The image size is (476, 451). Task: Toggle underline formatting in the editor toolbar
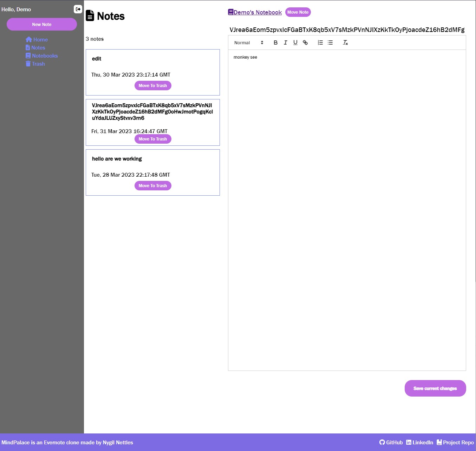tap(295, 43)
